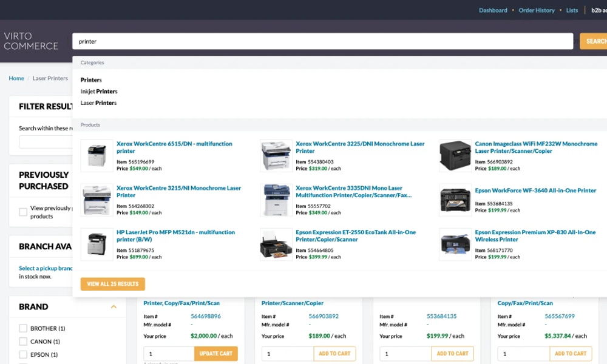Click the orange Search button

[594, 41]
